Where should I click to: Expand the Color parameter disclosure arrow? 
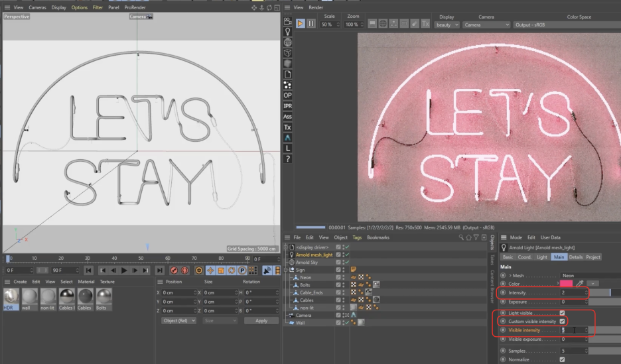(x=557, y=284)
